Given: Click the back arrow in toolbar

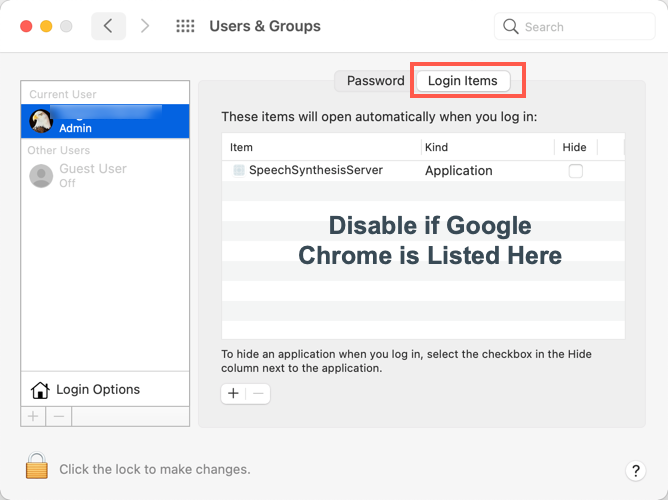Looking at the screenshot, I should click(x=109, y=26).
